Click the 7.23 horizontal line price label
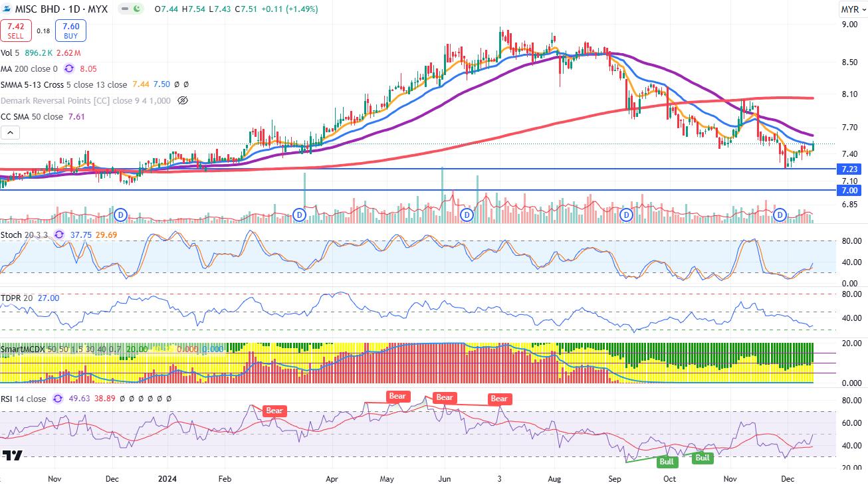Image resolution: width=868 pixels, height=485 pixels. (x=851, y=169)
